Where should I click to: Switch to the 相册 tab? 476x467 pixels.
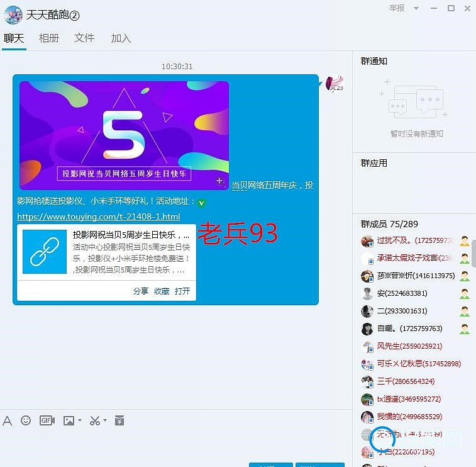49,38
